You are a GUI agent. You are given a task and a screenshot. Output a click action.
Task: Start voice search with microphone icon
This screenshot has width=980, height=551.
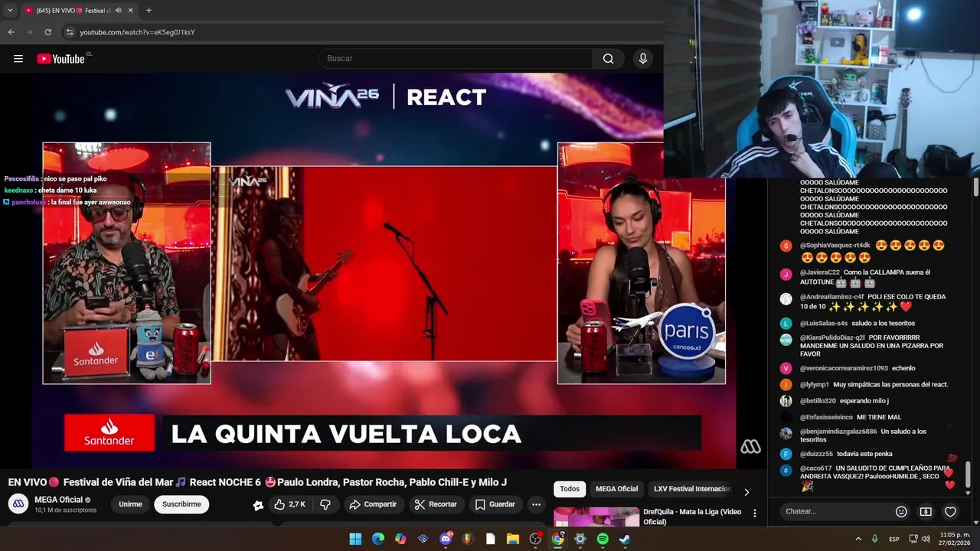click(643, 58)
